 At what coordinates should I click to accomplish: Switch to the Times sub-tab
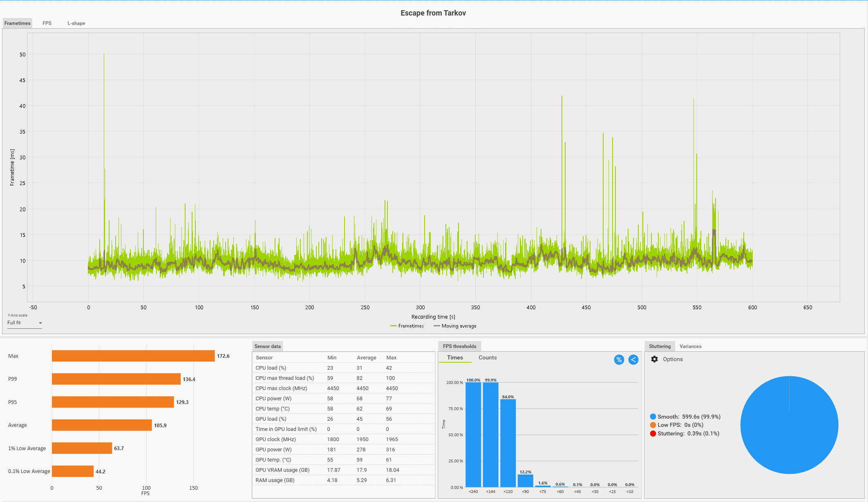click(455, 357)
